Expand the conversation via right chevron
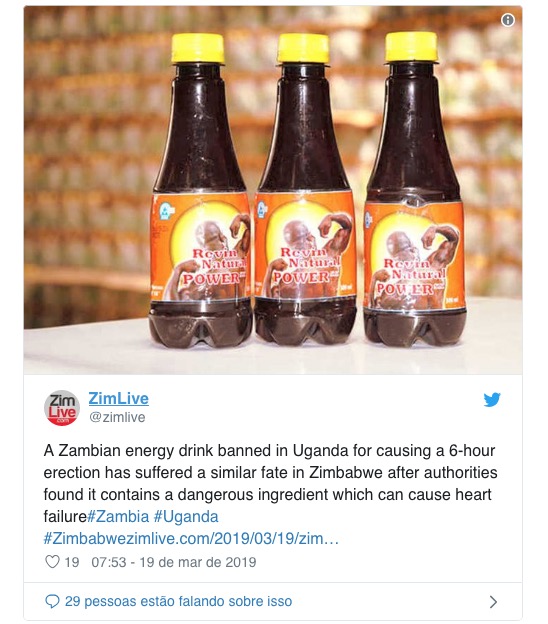The height and width of the screenshot is (624, 548). click(493, 602)
